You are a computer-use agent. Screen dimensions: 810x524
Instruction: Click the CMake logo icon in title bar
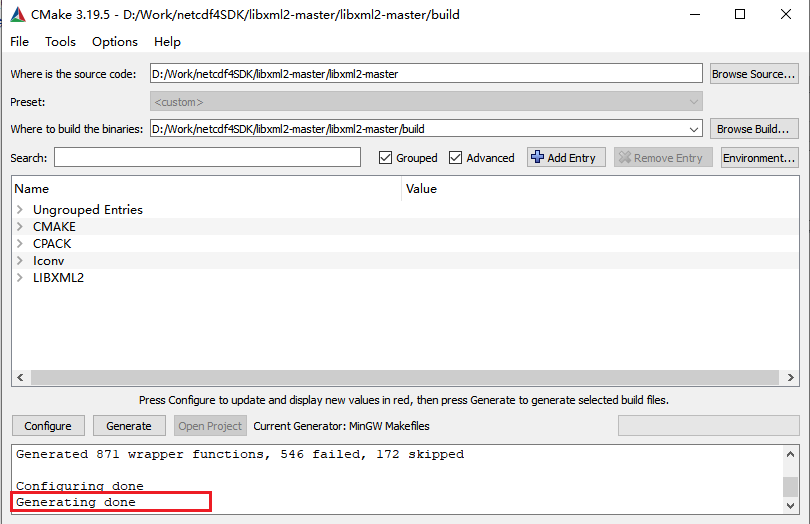point(18,14)
